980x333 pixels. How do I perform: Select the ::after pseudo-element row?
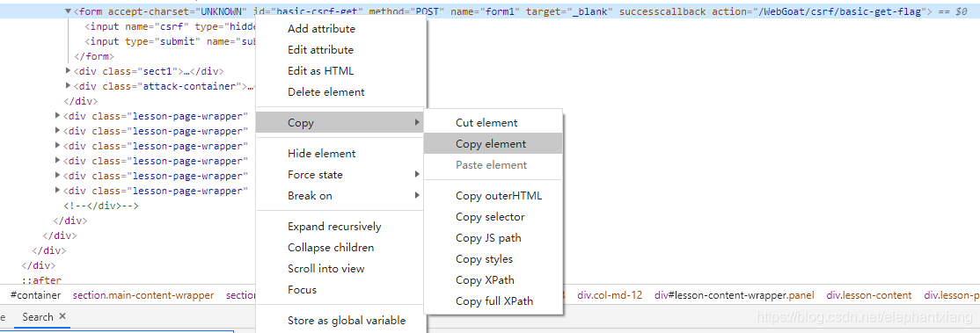click(x=41, y=281)
